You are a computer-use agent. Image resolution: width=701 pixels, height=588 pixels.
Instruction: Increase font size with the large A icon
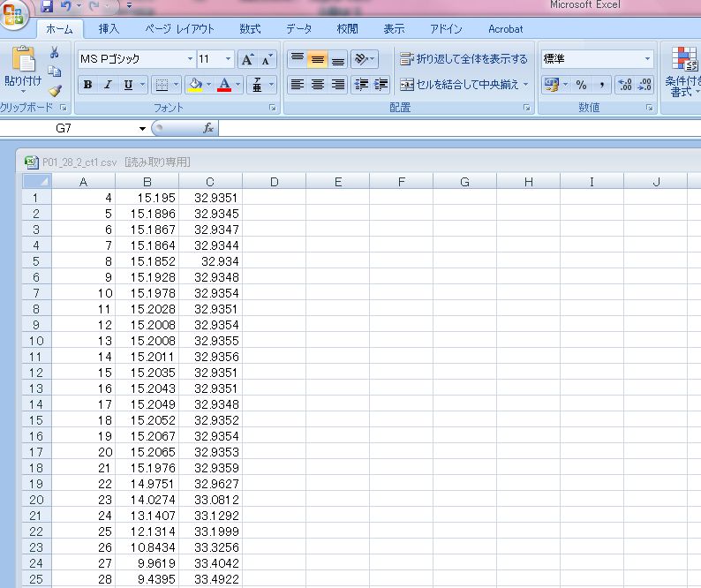coord(248,59)
